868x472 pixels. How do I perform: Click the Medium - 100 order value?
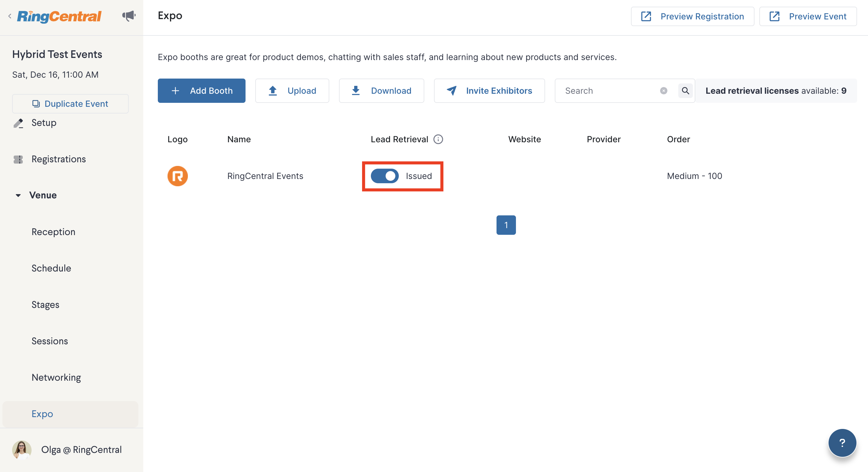tap(694, 176)
